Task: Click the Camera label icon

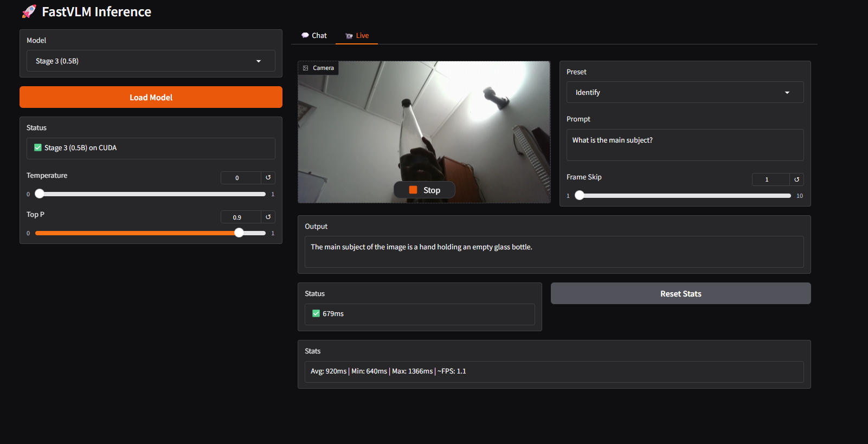Action: point(306,68)
